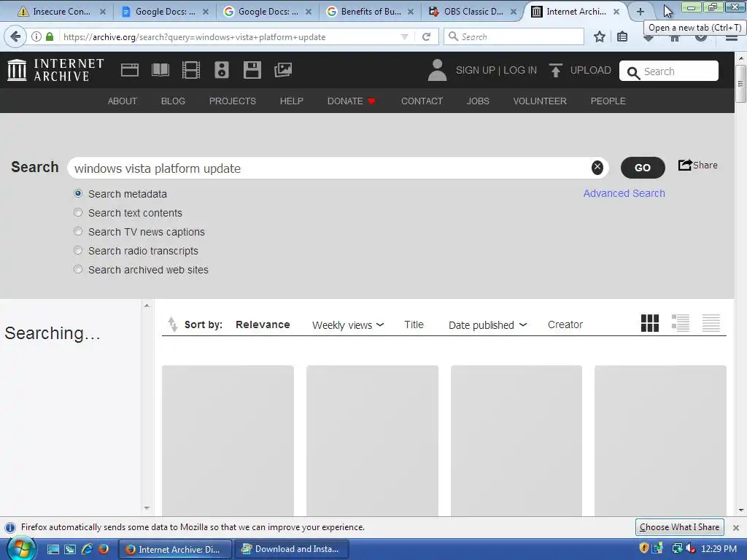Bookmark this page with the star icon
Image resolution: width=747 pixels, height=560 pixels.
tap(600, 36)
